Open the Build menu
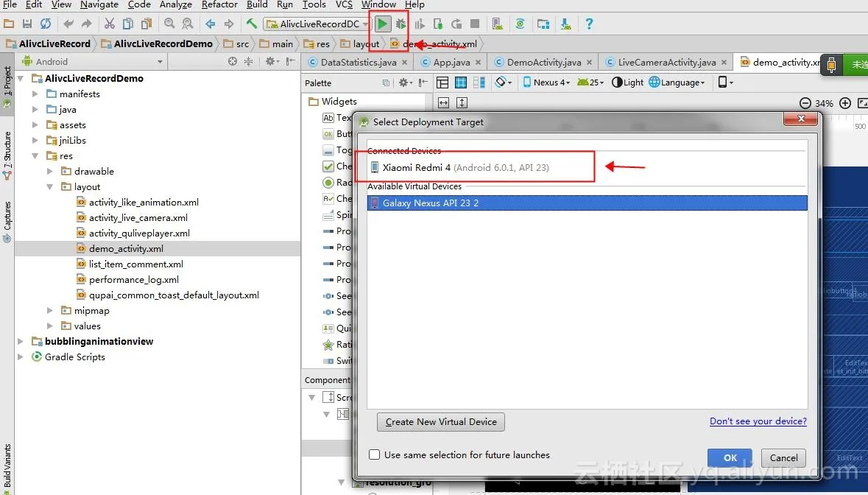 point(257,4)
